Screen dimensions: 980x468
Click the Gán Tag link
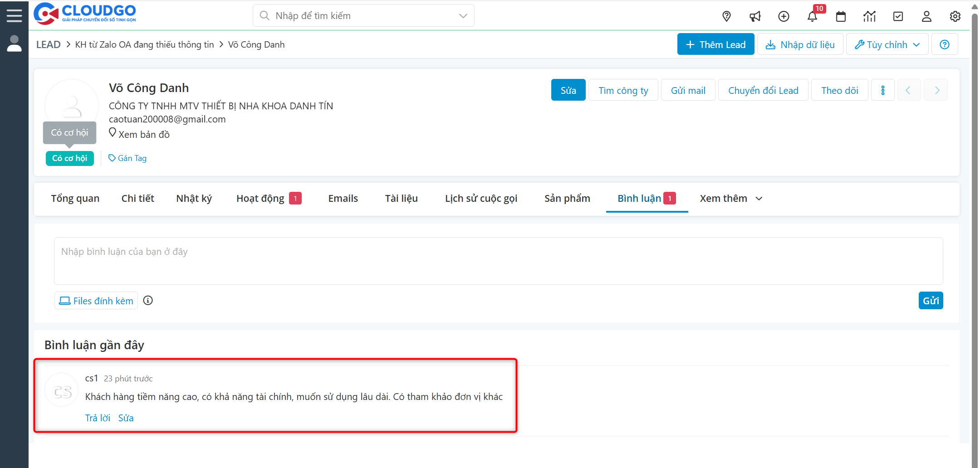click(x=132, y=158)
